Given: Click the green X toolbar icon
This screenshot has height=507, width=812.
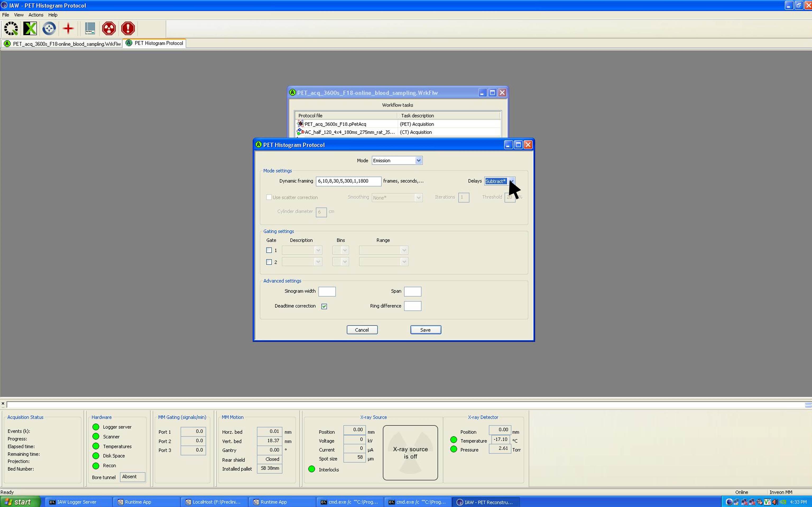Looking at the screenshot, I should coord(30,29).
